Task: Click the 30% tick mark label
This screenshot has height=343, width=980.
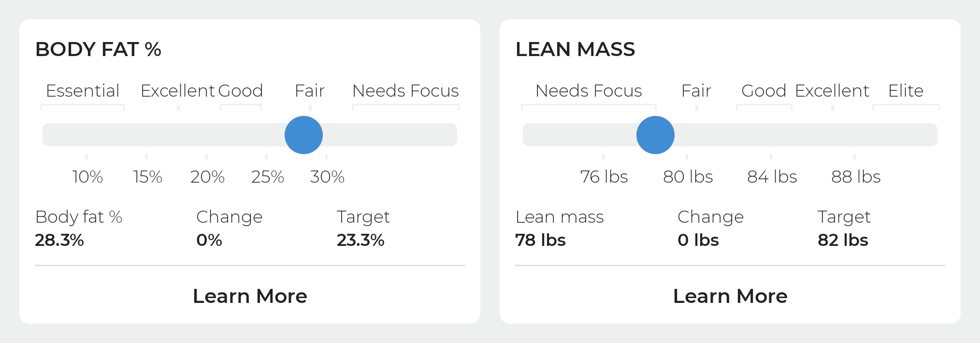Action: pyautogui.click(x=327, y=177)
